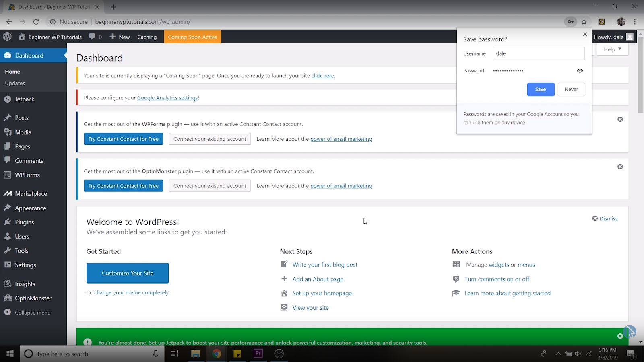Click the password key icon in address bar

click(570, 22)
